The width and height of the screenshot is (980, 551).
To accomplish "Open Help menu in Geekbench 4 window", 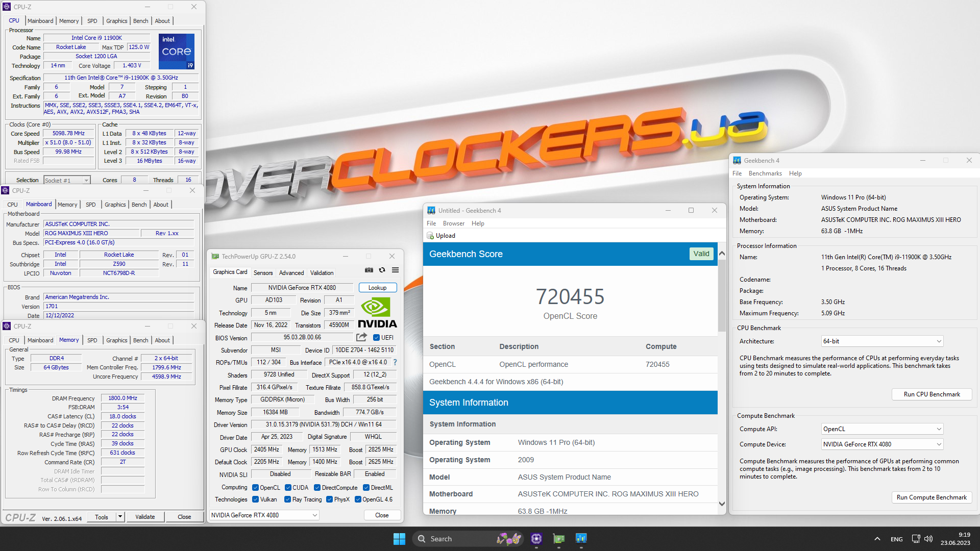I will [x=795, y=173].
